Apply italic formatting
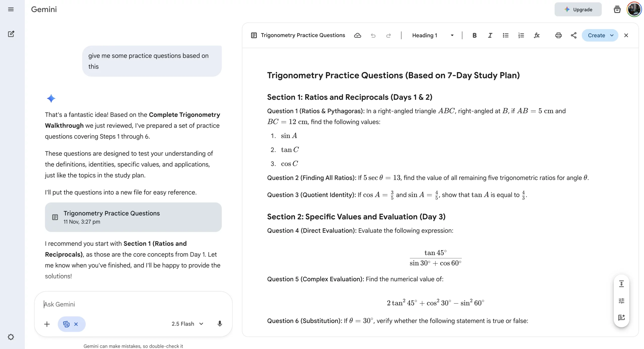This screenshot has width=644, height=349. [490, 35]
